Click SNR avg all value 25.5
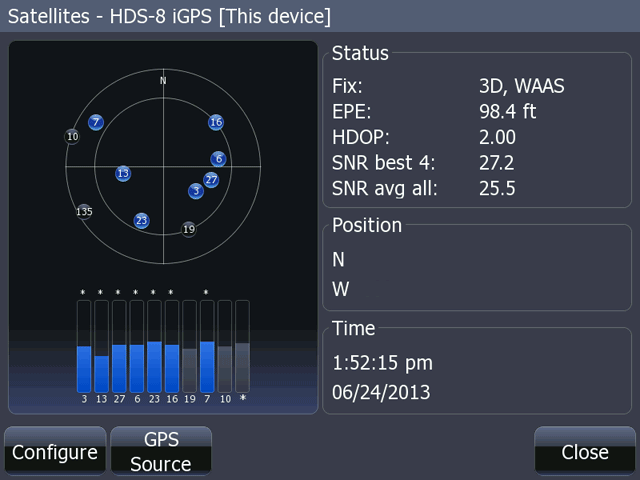This screenshot has height=480, width=640. pos(497,189)
